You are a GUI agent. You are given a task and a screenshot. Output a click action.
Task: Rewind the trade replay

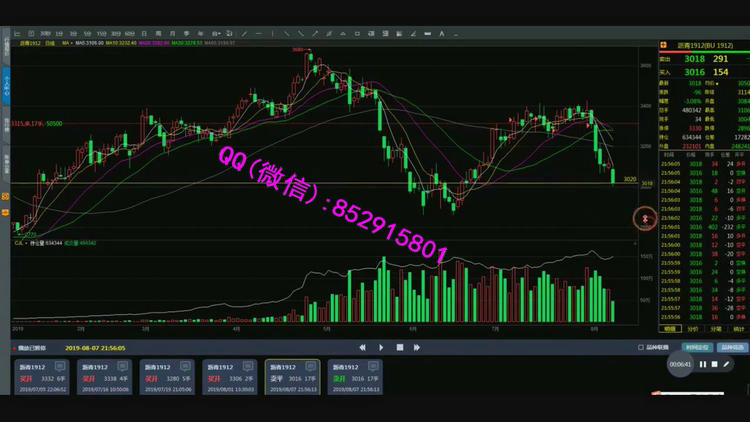click(363, 347)
